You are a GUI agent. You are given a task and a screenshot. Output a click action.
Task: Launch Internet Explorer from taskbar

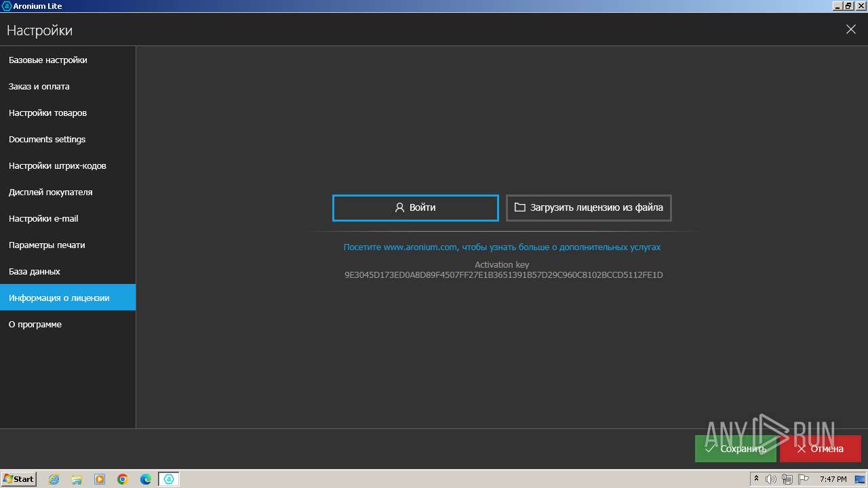coord(54,479)
